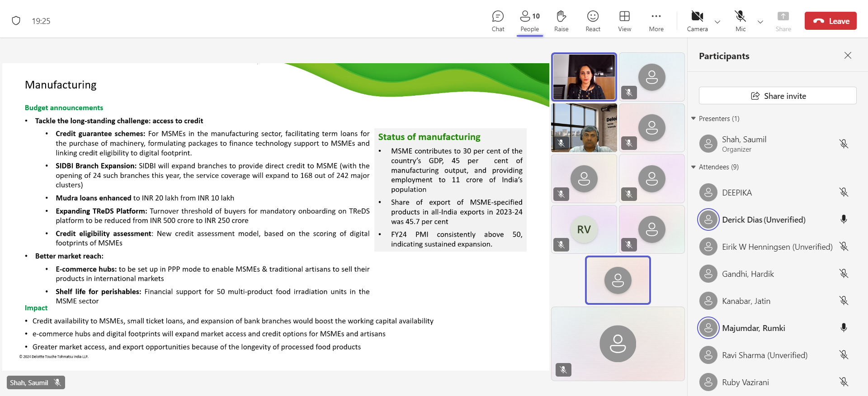
Task: Select Eirik W Henningsen (Unverified) participant
Action: point(778,247)
